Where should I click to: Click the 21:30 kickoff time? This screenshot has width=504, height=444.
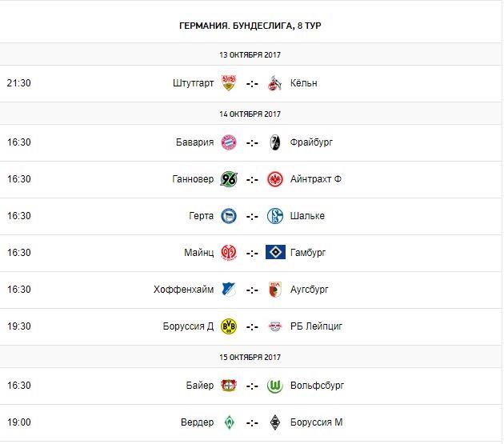[x=18, y=83]
